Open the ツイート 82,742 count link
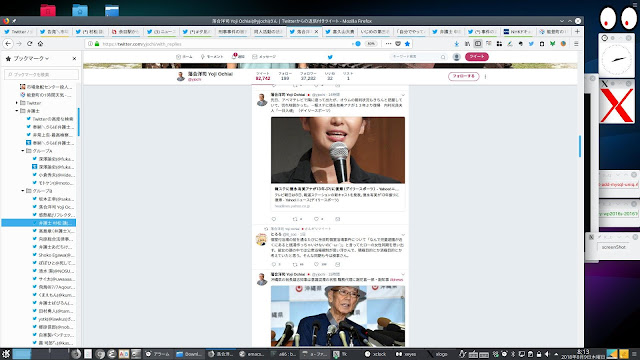Viewport: 640px width, 360px height. coord(263,76)
